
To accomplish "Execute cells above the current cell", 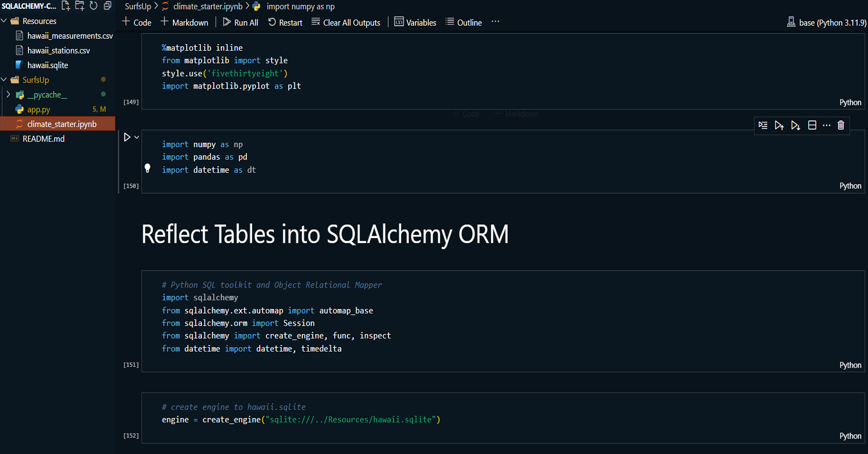I will tap(779, 125).
